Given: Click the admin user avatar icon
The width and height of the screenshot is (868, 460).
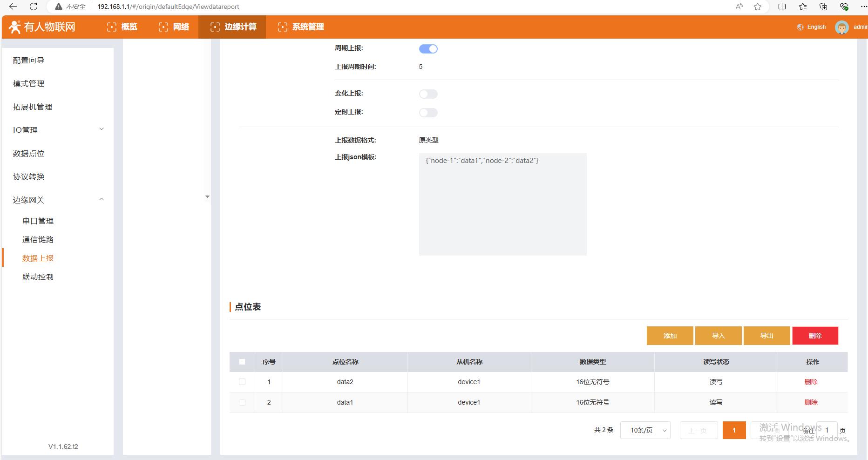Looking at the screenshot, I should pos(841,27).
